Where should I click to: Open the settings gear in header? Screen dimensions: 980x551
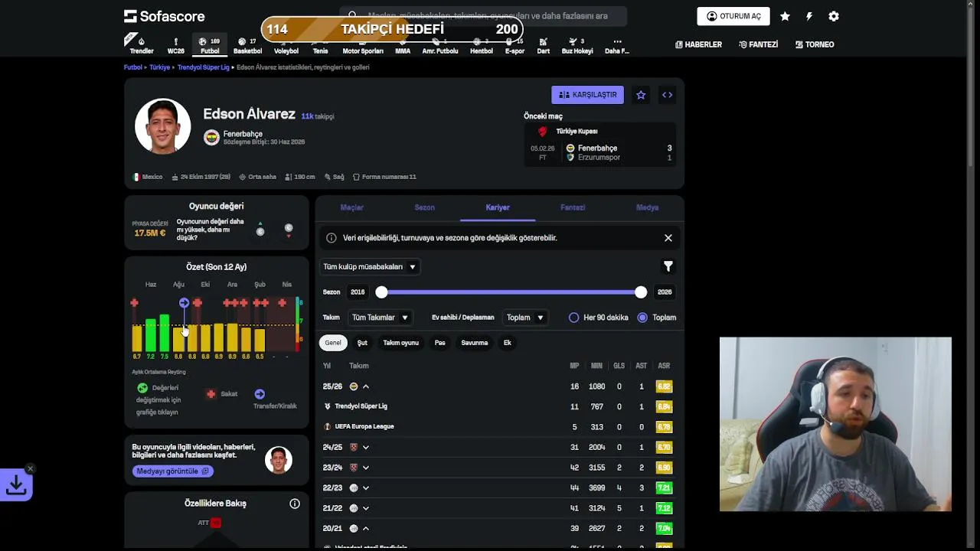(834, 16)
